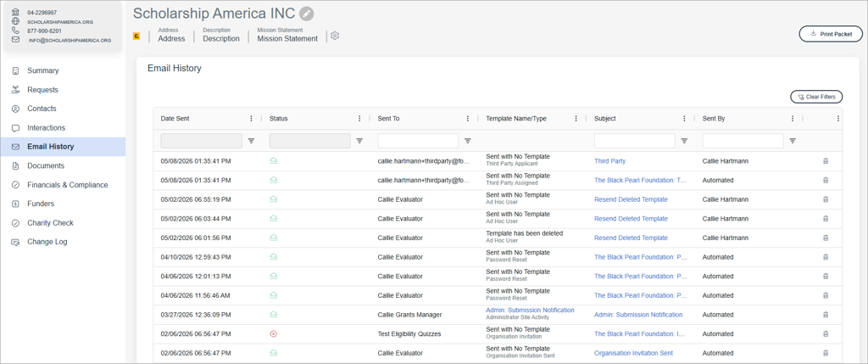Click the Sent By filter text field
The width and height of the screenshot is (868, 364).
coord(743,141)
